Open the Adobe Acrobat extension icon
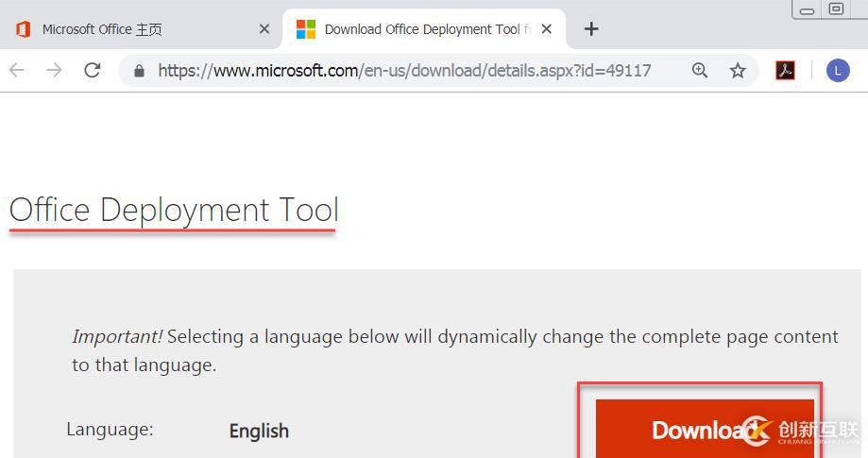 (x=785, y=70)
